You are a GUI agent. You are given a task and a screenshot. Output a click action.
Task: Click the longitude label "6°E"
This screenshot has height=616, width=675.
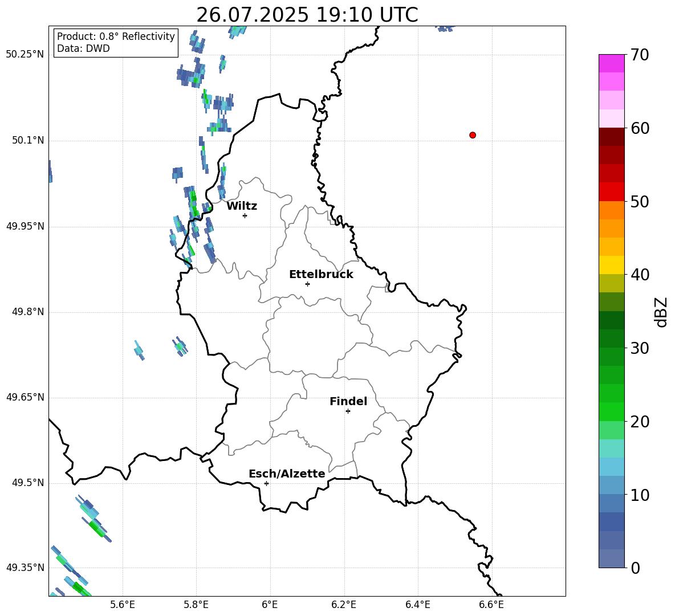[x=270, y=605]
